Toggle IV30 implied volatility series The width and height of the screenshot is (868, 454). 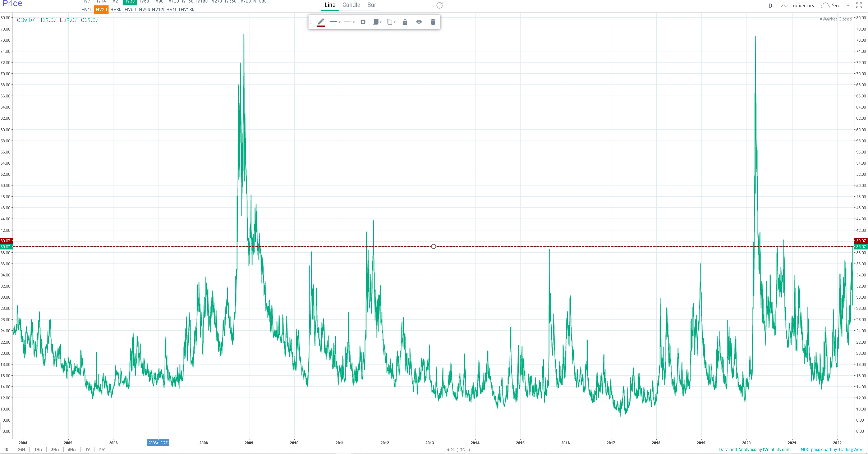pos(130,2)
